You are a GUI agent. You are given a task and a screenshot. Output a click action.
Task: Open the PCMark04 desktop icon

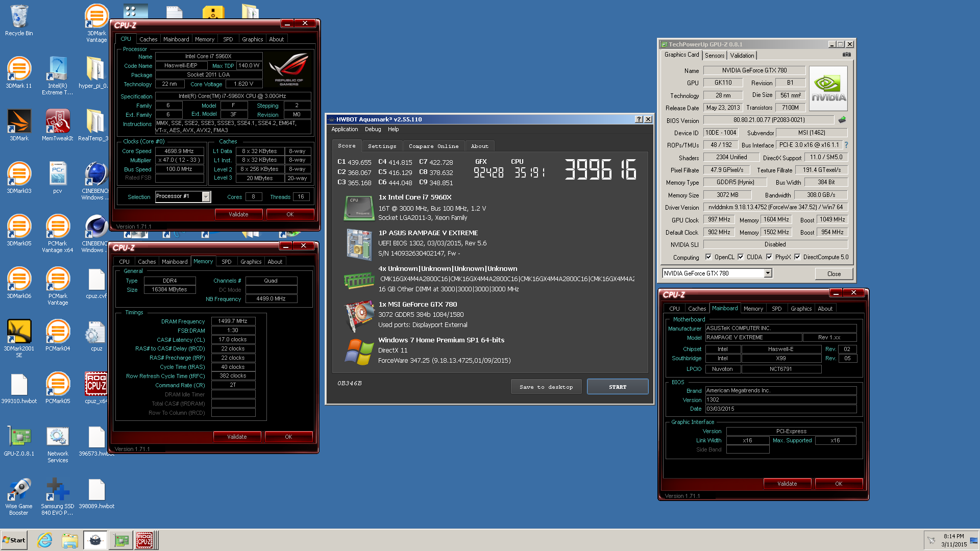58,336
